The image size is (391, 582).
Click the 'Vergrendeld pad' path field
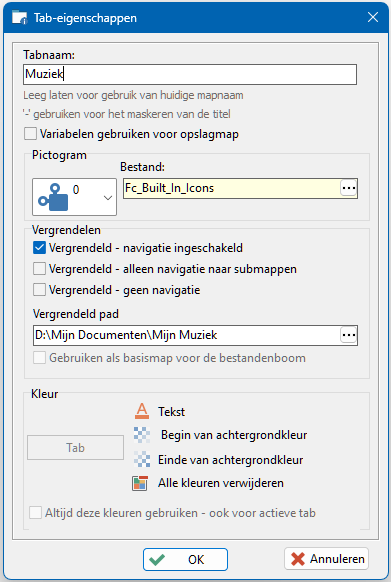(186, 335)
